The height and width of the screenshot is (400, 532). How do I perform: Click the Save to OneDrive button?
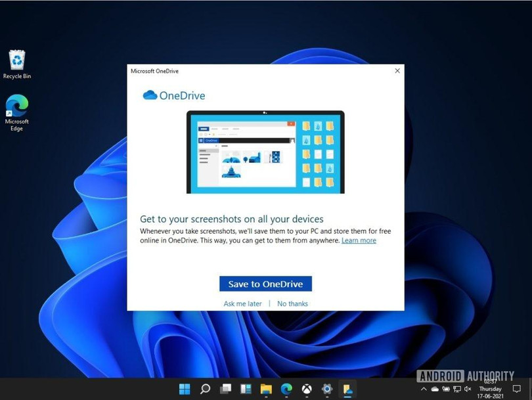[265, 283]
